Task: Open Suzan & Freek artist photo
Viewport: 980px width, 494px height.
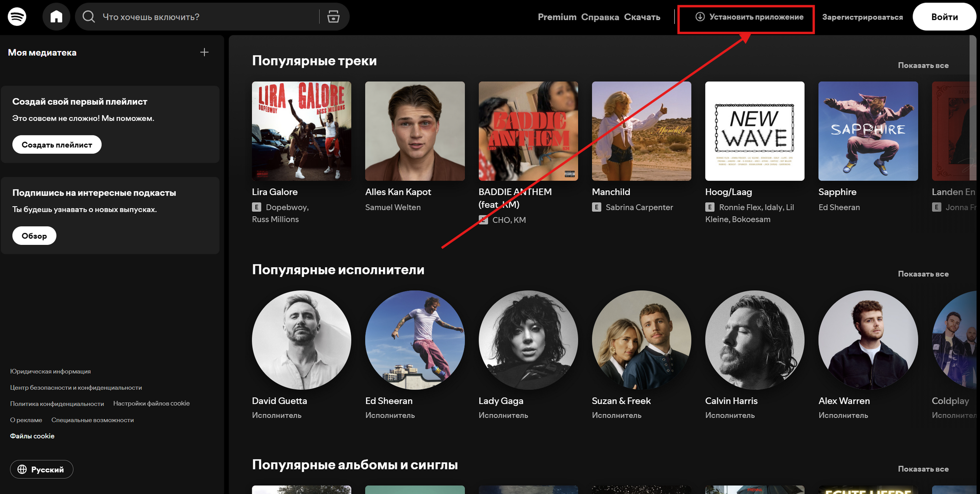Action: [x=641, y=340]
